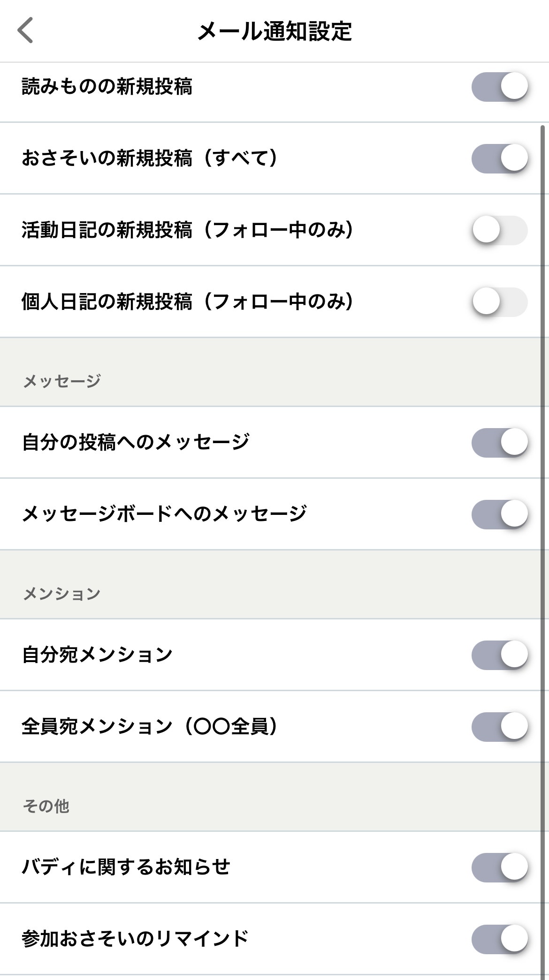Tap the メール通知設定 page title
Image resolution: width=549 pixels, height=980 pixels.
click(x=274, y=31)
